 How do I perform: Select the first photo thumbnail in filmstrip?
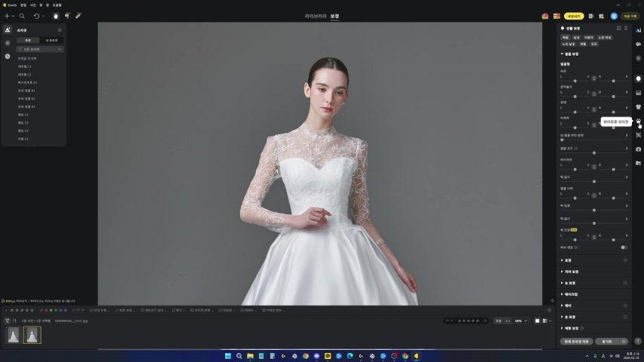click(13, 335)
